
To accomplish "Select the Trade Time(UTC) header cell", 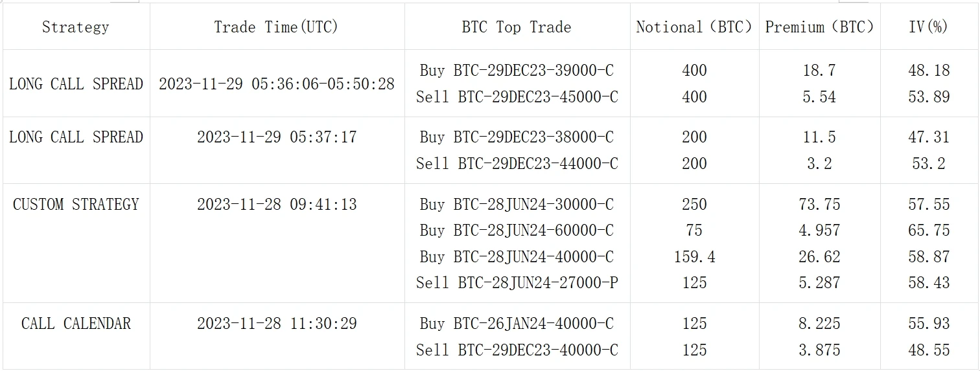I will click(277, 27).
